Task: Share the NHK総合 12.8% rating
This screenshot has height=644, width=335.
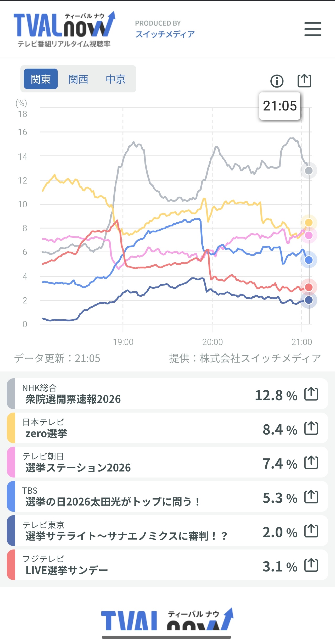Action: click(x=311, y=394)
